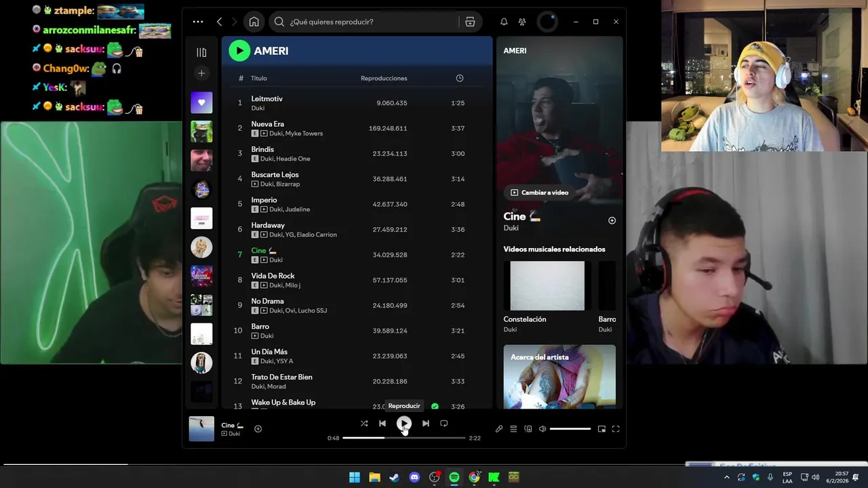The image size is (868, 488).
Task: Open Kick app from taskbar
Action: pos(494,477)
